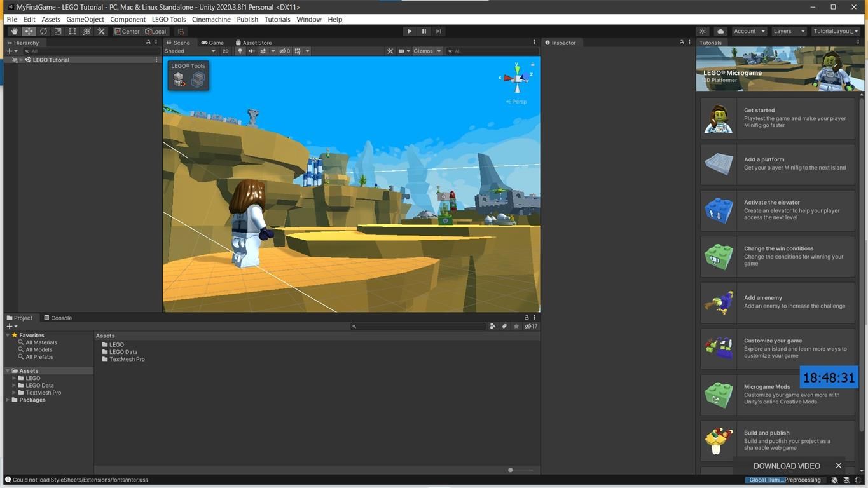
Task: Open the Collaborate services sun icon
Action: (x=703, y=31)
